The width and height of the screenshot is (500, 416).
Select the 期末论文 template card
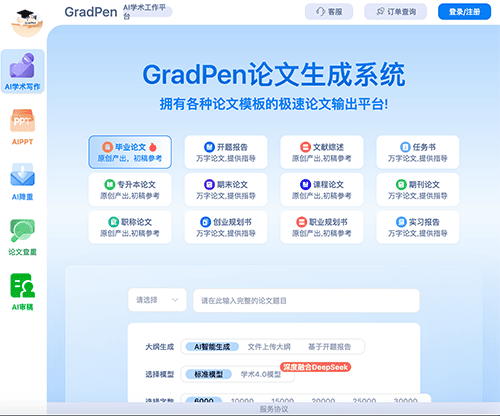[226, 189]
